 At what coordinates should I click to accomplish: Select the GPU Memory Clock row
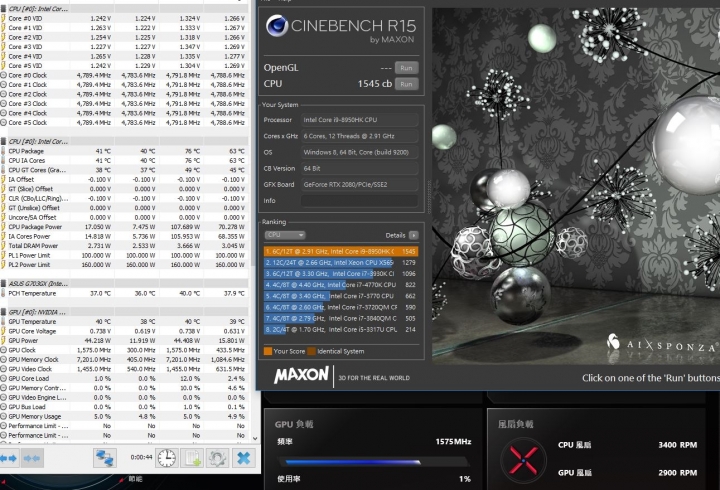point(124,360)
